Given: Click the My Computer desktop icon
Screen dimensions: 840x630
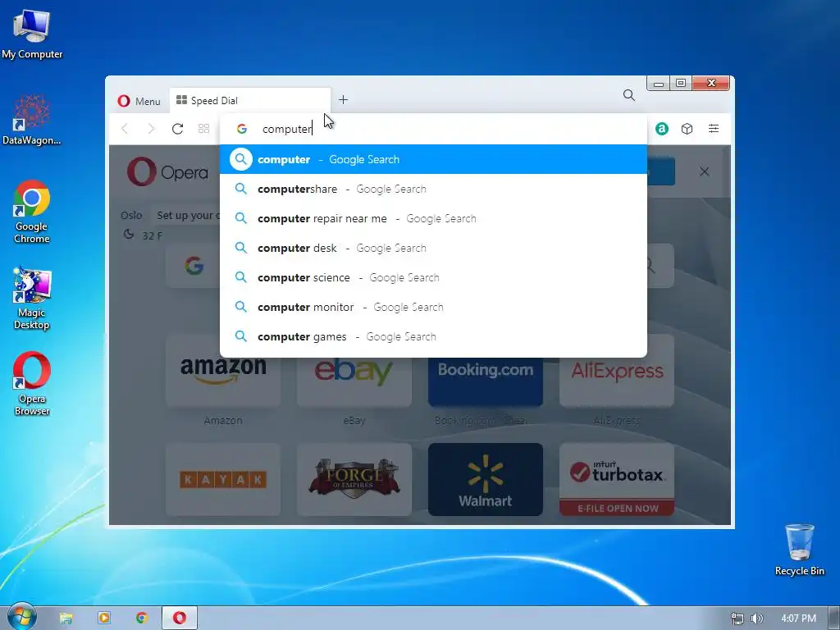Looking at the screenshot, I should [x=32, y=34].
